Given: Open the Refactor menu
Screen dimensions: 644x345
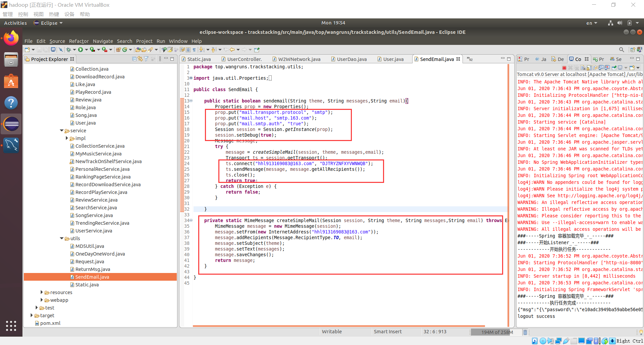Looking at the screenshot, I should (x=79, y=41).
